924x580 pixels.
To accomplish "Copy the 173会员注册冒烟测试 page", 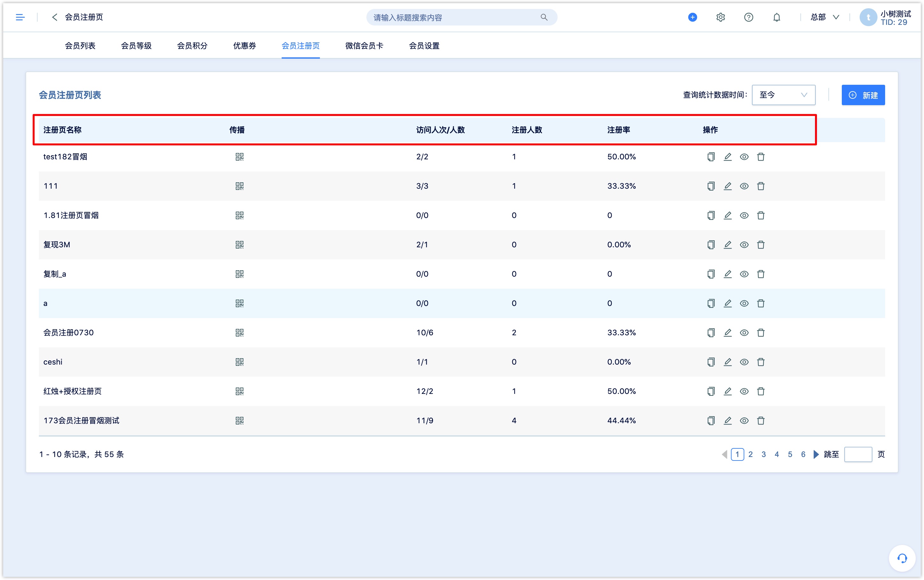I will point(711,421).
